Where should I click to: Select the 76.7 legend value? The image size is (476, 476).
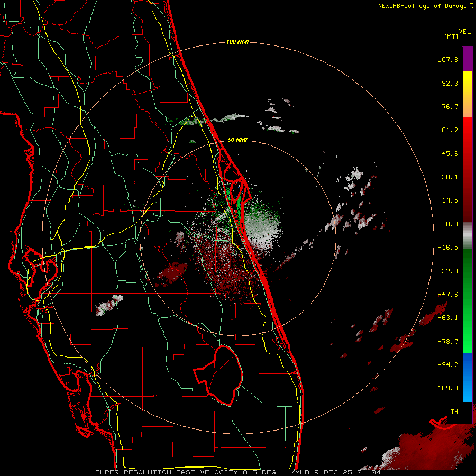pyautogui.click(x=450, y=106)
